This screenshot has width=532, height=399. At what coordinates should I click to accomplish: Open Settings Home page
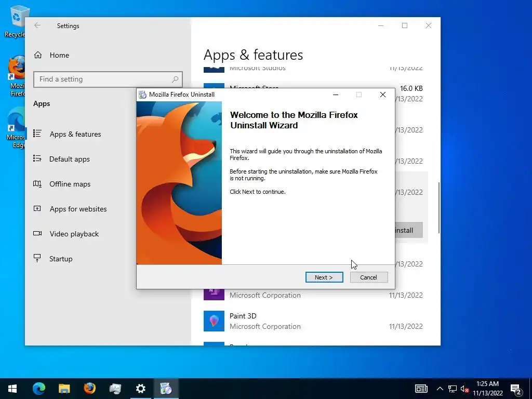point(51,55)
